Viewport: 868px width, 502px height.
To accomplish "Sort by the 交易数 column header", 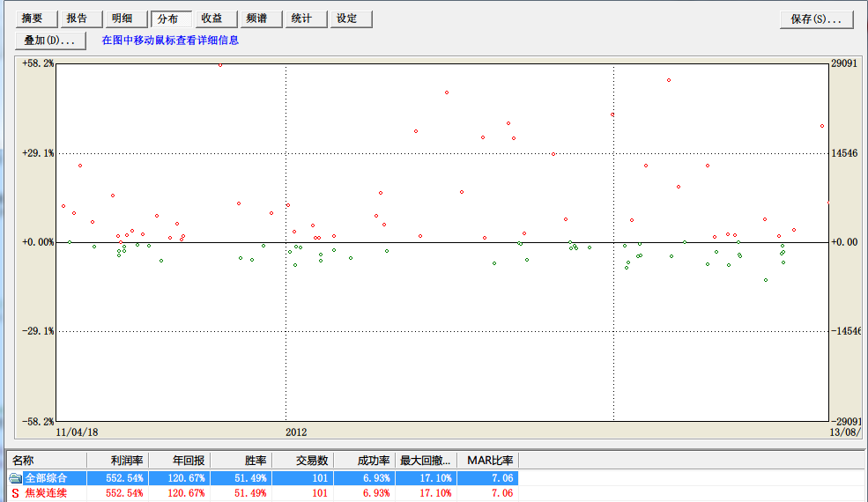I will [303, 461].
